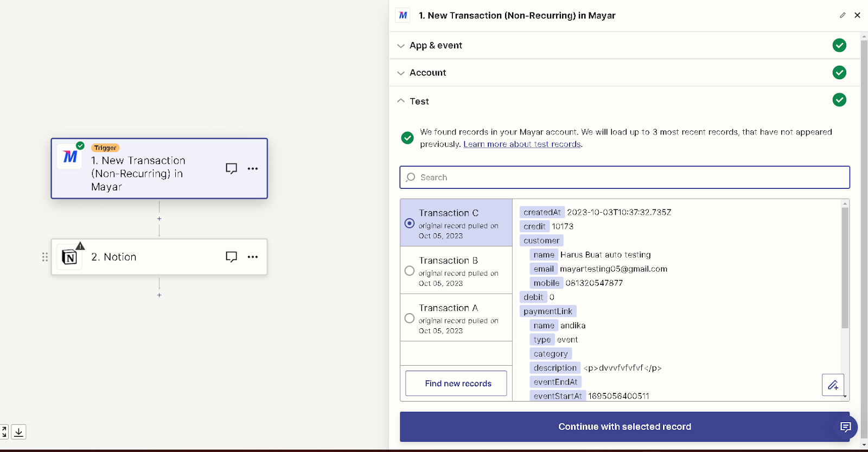Close the step editor panel

(857, 15)
